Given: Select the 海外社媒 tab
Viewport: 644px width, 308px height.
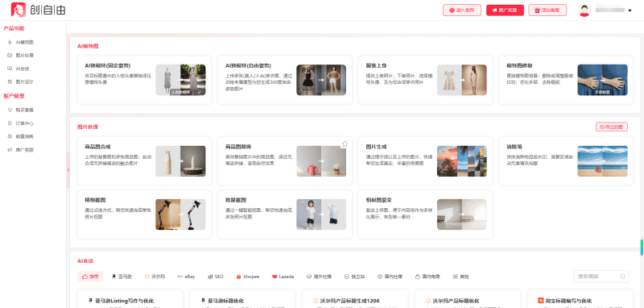Looking at the screenshot, I should coord(320,277).
